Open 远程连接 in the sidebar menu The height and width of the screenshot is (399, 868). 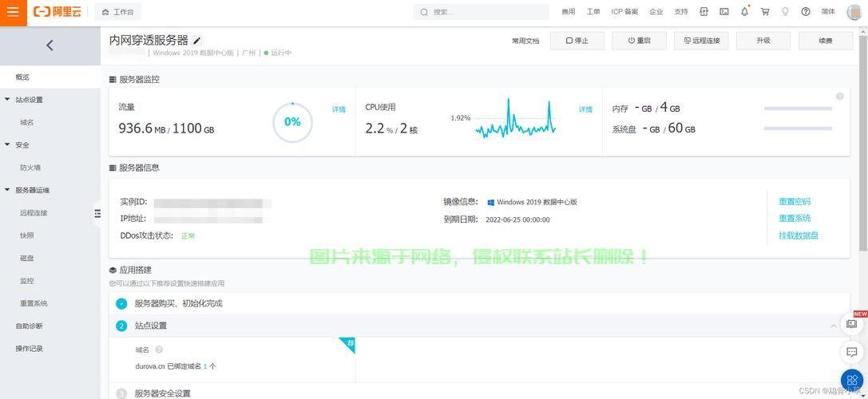(x=34, y=213)
